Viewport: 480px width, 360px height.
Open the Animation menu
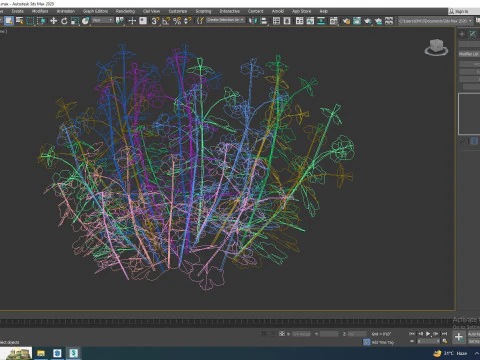66,11
